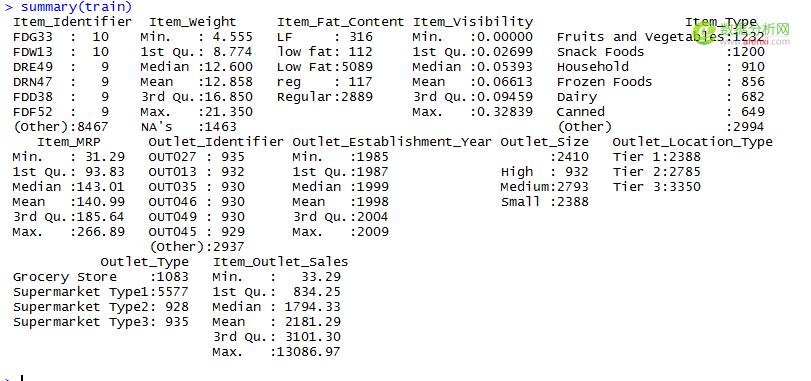Click the Item_MRP column header
This screenshot has height=381, width=811.
pos(69,142)
